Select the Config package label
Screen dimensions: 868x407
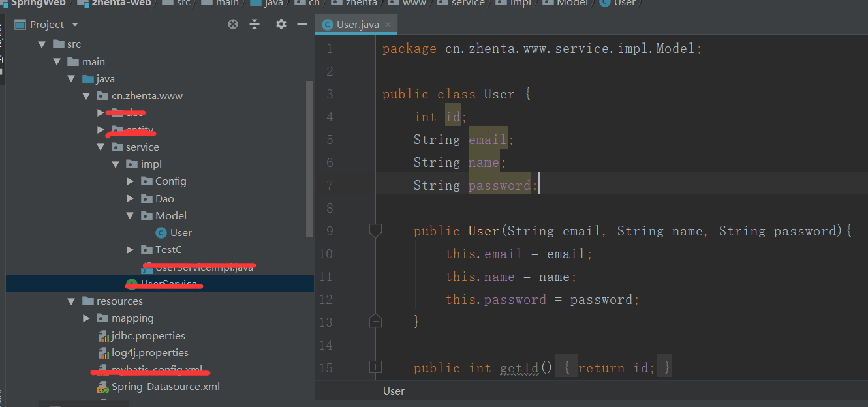(x=171, y=181)
